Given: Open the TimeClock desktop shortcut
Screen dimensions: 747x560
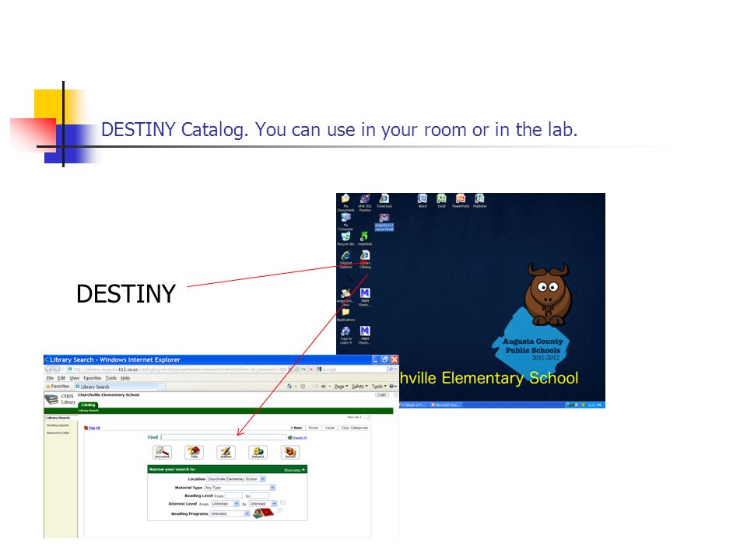Looking at the screenshot, I should pos(384,201).
